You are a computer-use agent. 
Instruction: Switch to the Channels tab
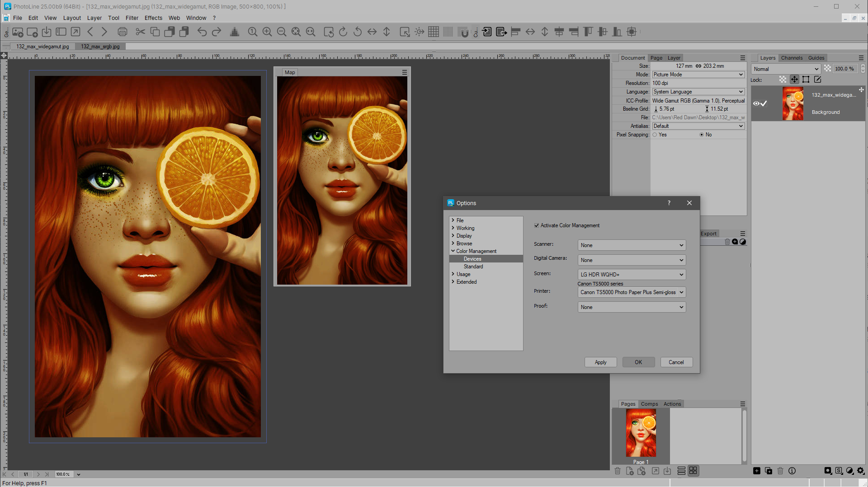792,58
